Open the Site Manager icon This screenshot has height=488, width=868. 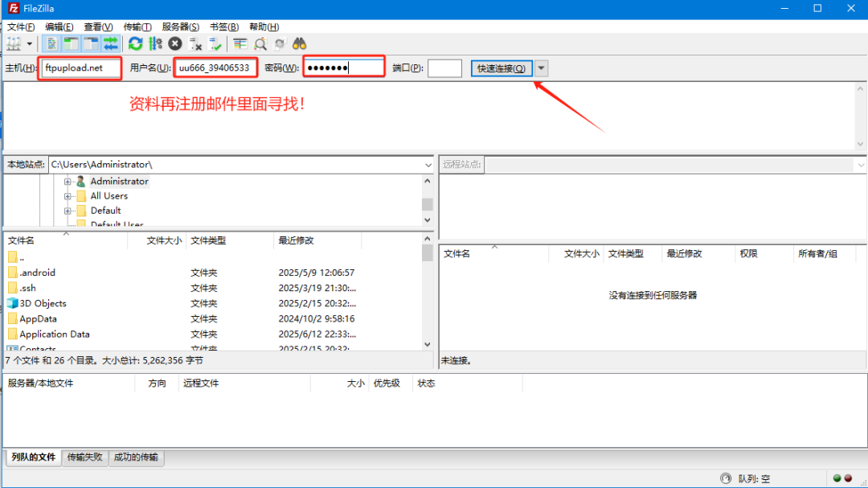[x=14, y=43]
